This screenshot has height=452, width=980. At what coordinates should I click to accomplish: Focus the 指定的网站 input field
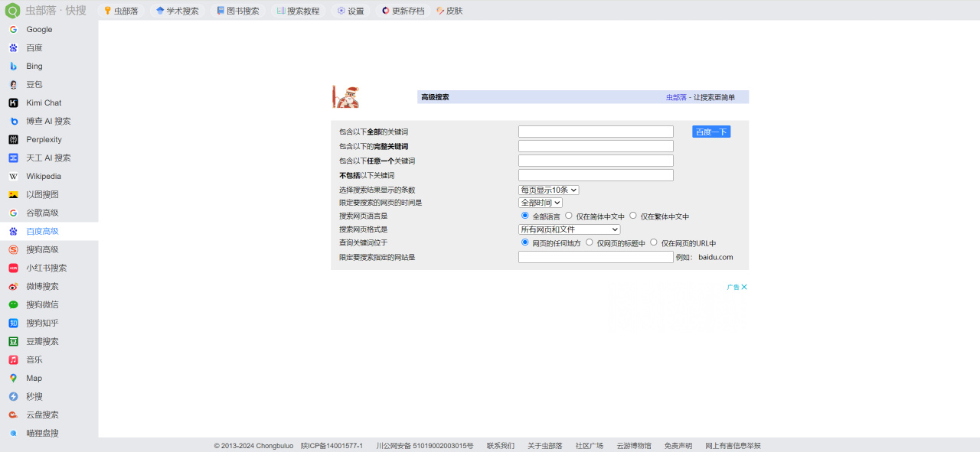coord(596,257)
